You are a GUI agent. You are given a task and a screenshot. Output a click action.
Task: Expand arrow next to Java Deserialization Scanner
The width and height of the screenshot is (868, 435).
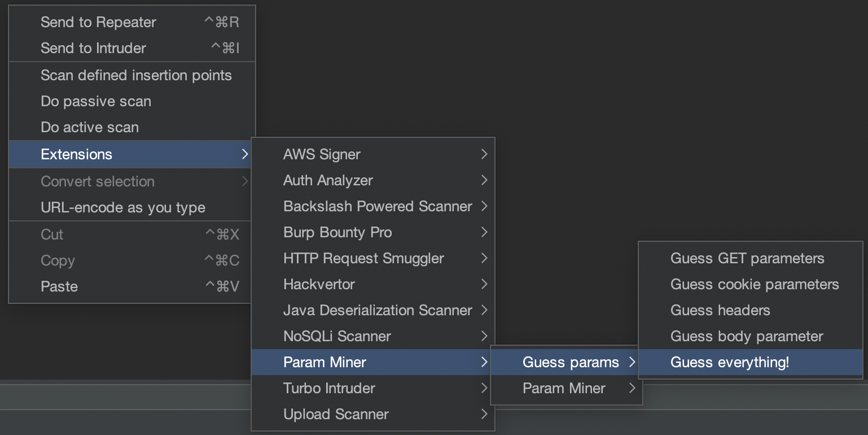[x=484, y=310]
